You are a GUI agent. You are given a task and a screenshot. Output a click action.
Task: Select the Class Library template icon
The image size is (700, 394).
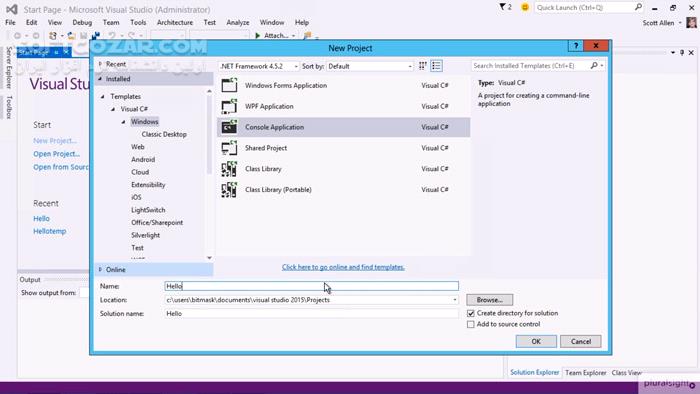(229, 169)
